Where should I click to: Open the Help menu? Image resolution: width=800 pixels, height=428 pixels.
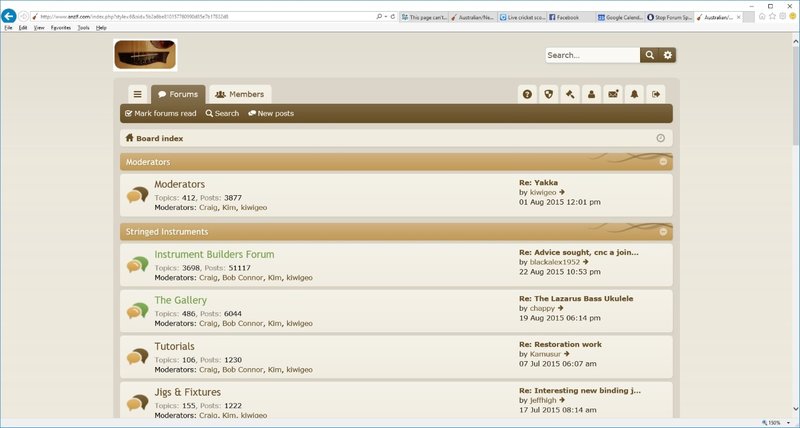pyautogui.click(x=101, y=28)
